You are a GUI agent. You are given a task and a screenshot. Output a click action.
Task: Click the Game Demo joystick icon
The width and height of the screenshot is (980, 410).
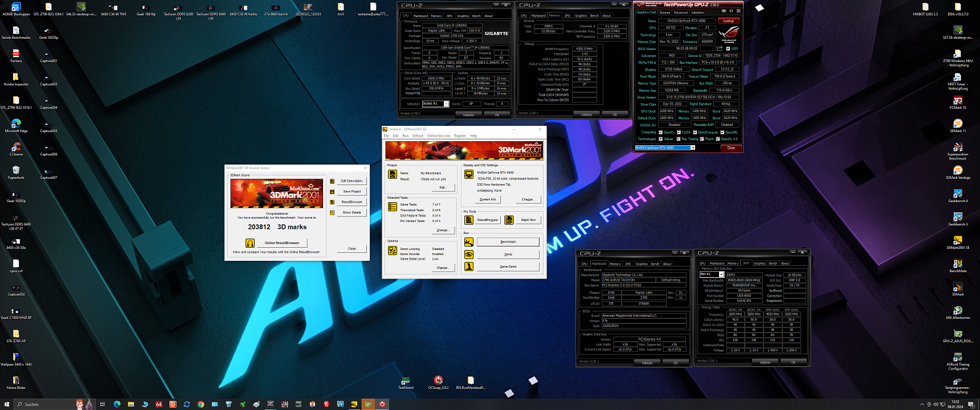[x=469, y=266]
